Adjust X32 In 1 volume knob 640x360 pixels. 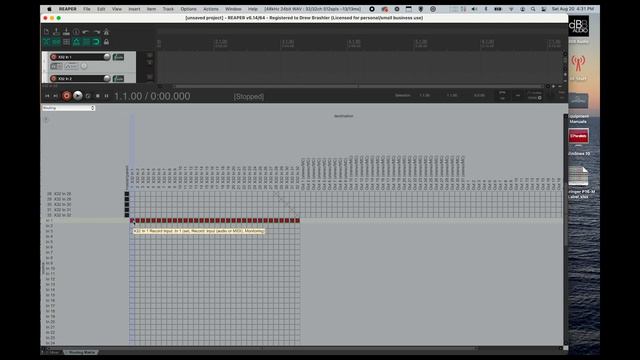pyautogui.click(x=107, y=57)
